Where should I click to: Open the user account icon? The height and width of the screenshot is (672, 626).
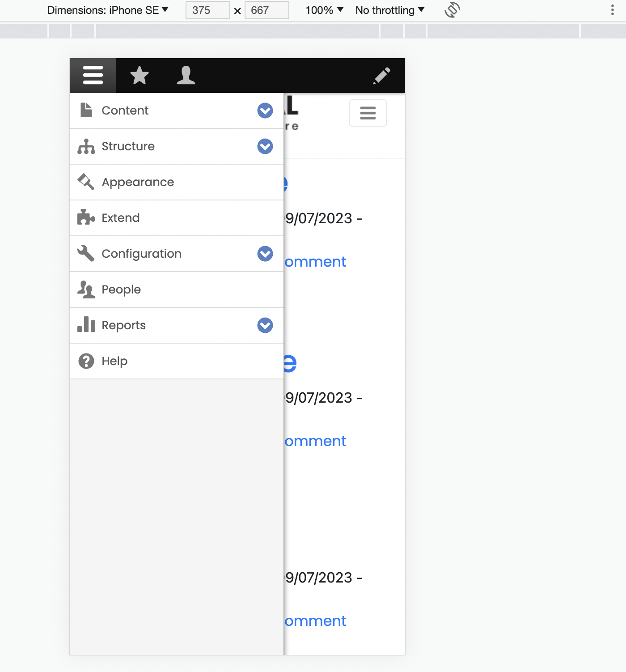click(x=186, y=75)
